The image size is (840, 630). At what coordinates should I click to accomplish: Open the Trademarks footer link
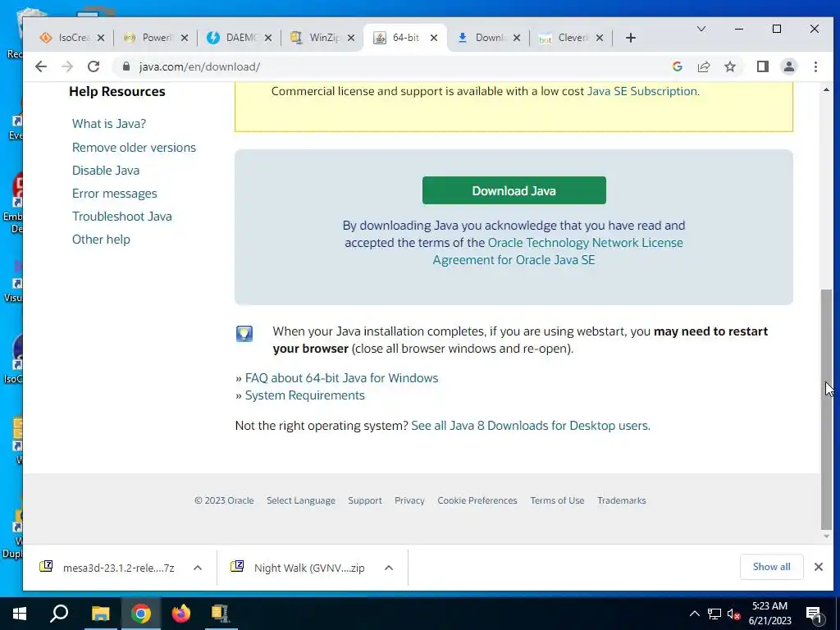coord(622,500)
